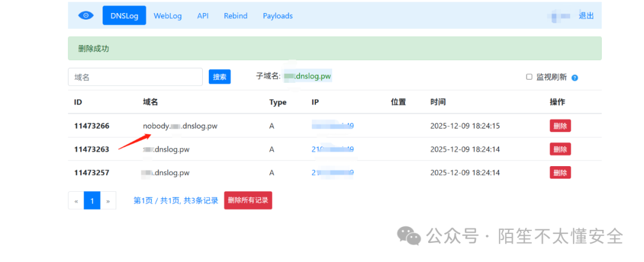Focus the 域名 search input field
The width and height of the screenshot is (644, 262).
[135, 77]
